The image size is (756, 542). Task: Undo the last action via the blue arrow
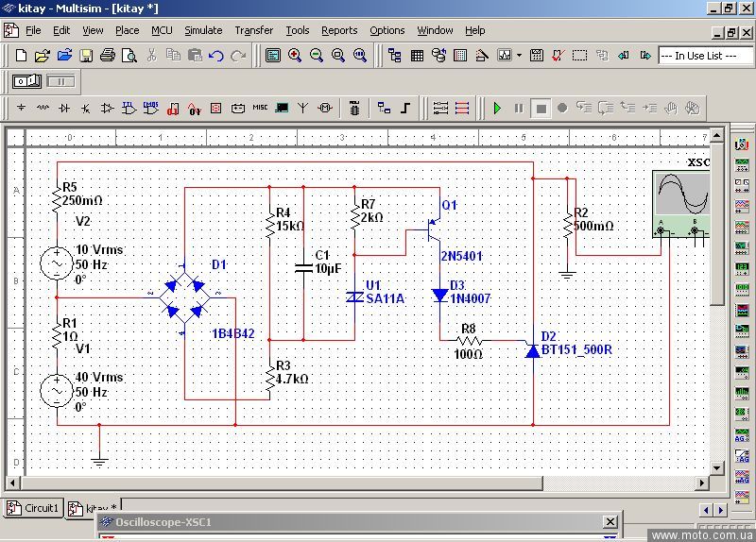pyautogui.click(x=216, y=56)
